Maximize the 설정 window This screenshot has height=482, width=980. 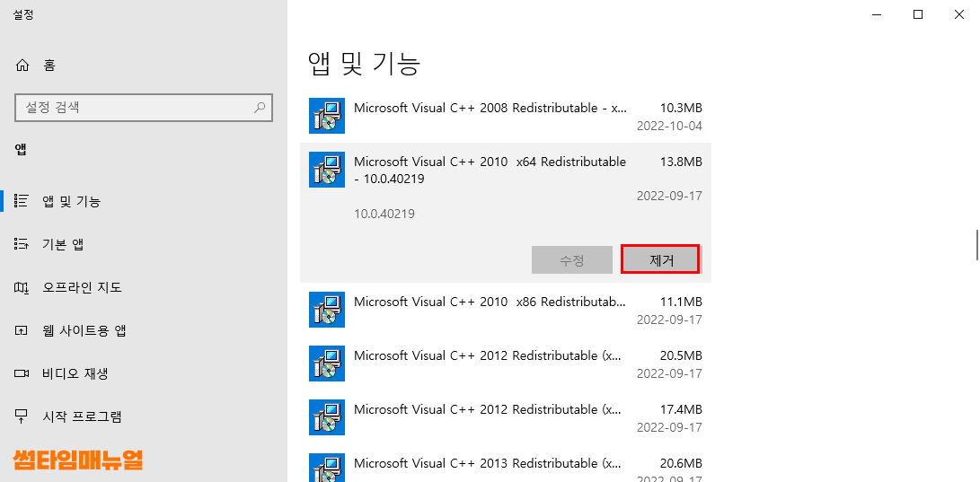pos(917,15)
